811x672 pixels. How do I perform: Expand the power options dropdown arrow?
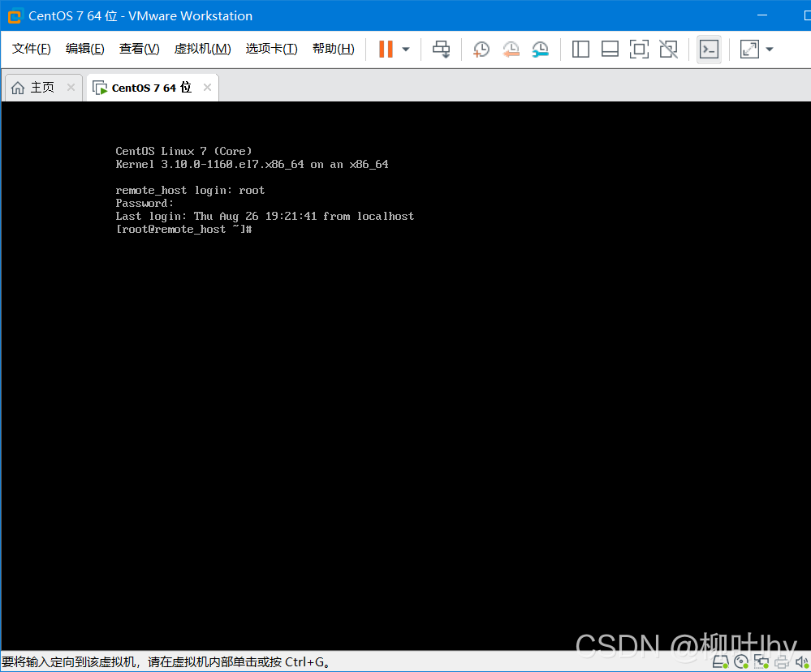pyautogui.click(x=406, y=50)
